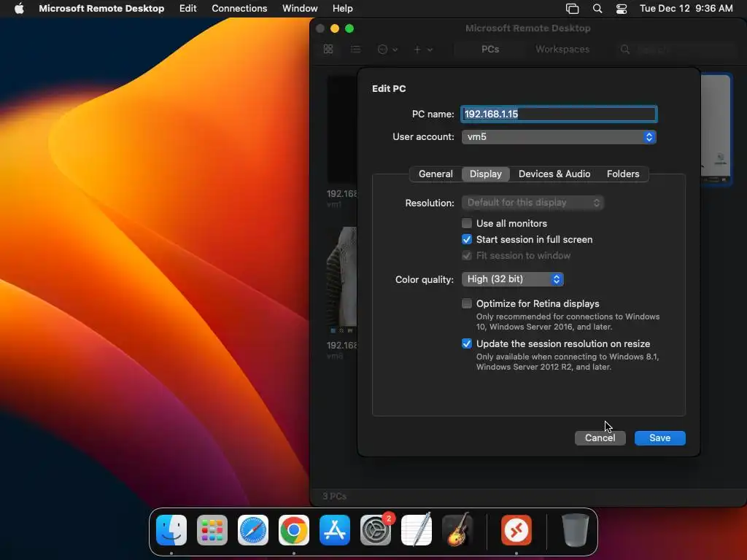Open the User account dropdown showing vm5
Viewport: 747px width, 560px height.
coord(559,136)
